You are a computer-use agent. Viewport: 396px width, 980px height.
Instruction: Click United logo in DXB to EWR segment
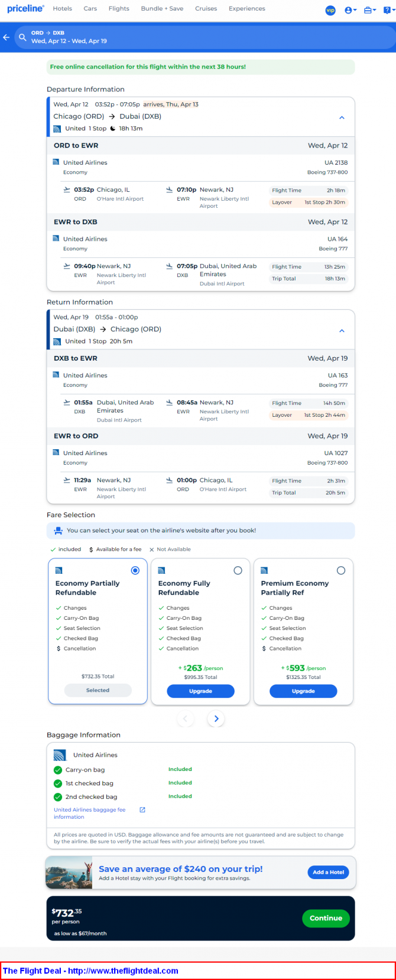tap(56, 375)
